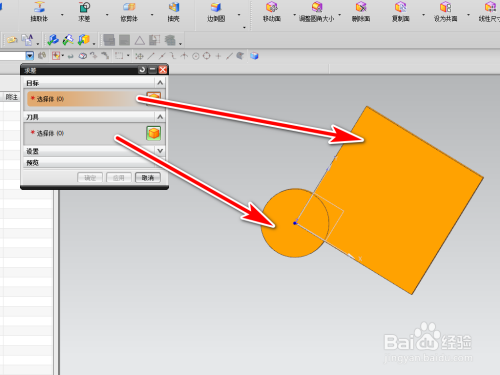Expand the dropdown arrow next to 移动面
This screenshot has height=375, width=500.
pyautogui.click(x=294, y=15)
